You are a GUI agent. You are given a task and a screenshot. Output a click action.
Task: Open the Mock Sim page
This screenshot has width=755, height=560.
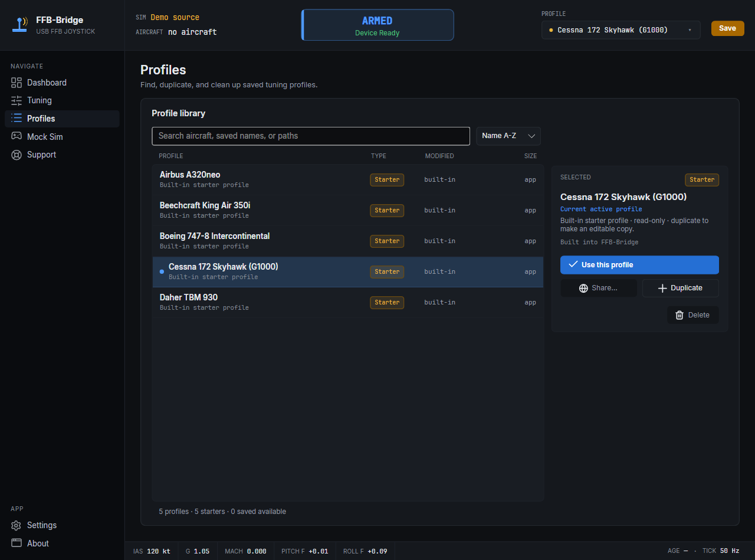[x=62, y=137]
